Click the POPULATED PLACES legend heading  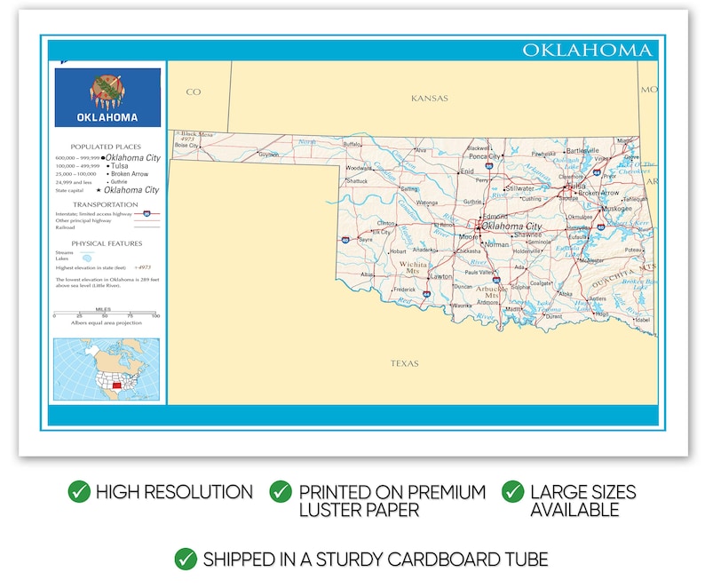(x=106, y=147)
